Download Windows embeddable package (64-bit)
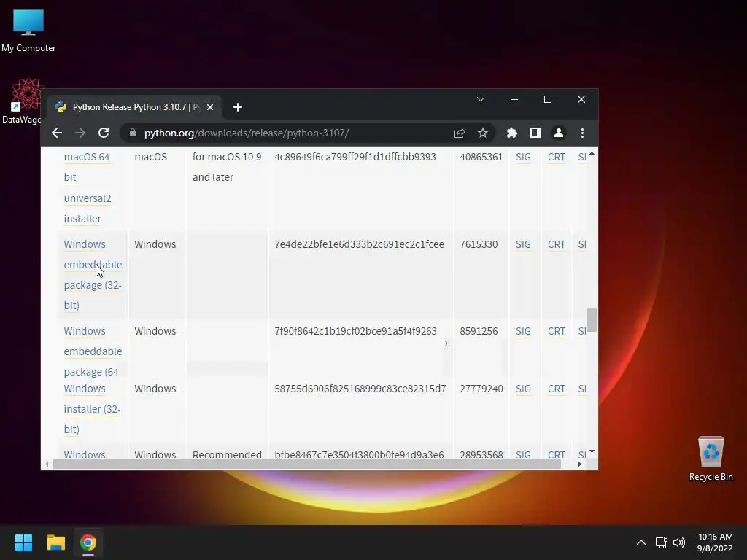The height and width of the screenshot is (560, 747). point(93,351)
